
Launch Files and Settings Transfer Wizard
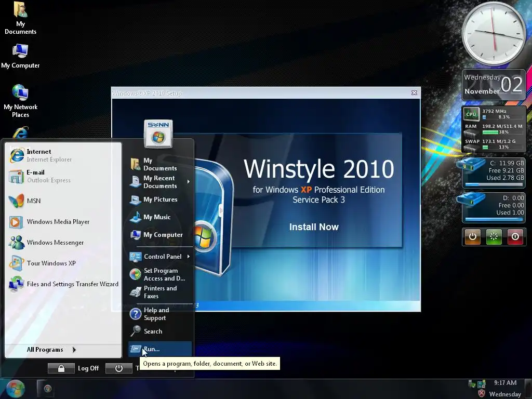[63, 284]
